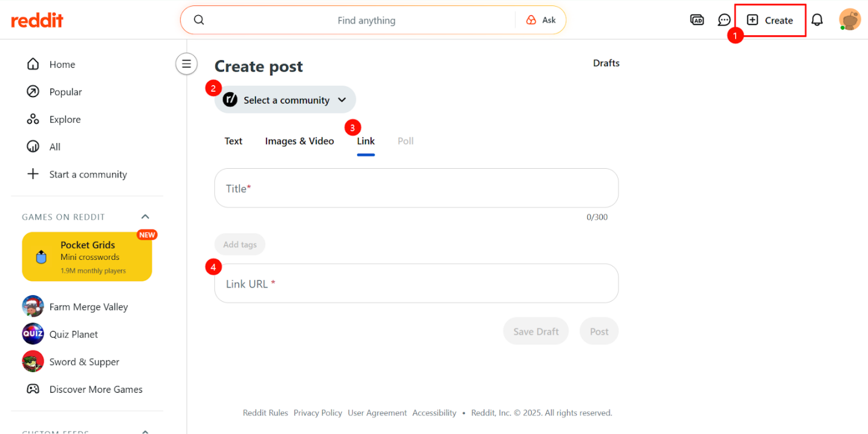
Task: Collapse the Games on Reddit section
Action: (x=145, y=217)
